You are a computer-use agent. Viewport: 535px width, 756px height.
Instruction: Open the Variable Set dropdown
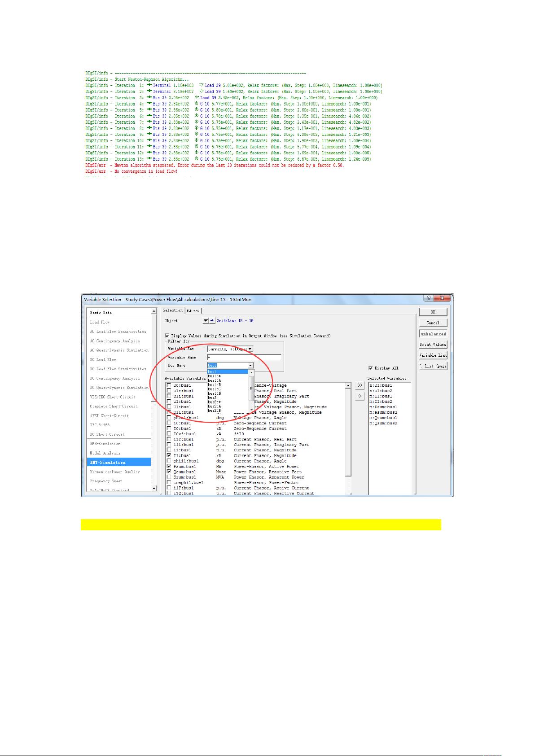(x=250, y=349)
